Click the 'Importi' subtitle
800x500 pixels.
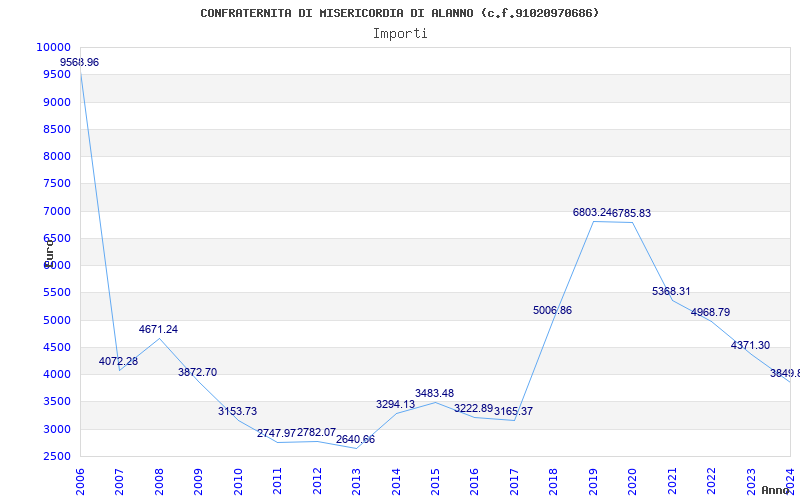(400, 34)
